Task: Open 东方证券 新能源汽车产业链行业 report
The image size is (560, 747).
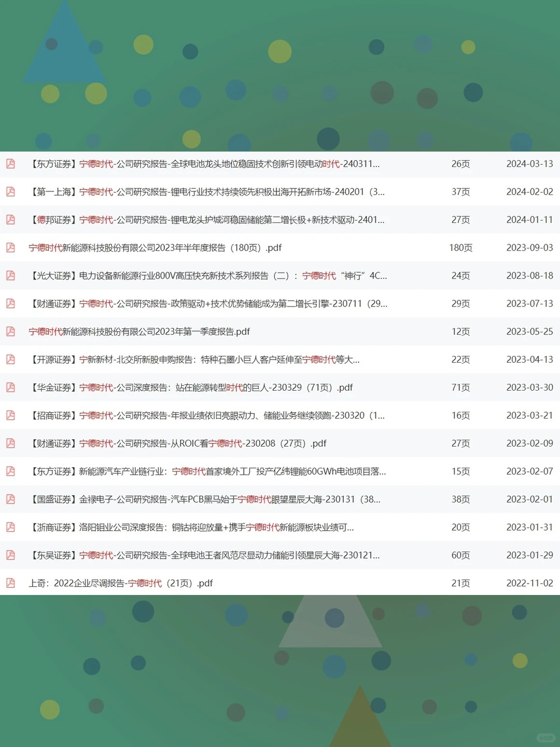Action: (207, 472)
